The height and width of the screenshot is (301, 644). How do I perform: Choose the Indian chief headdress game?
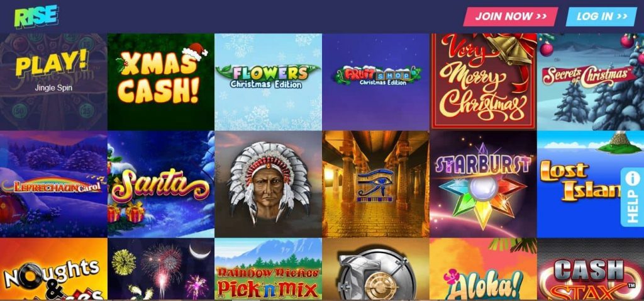click(268, 185)
